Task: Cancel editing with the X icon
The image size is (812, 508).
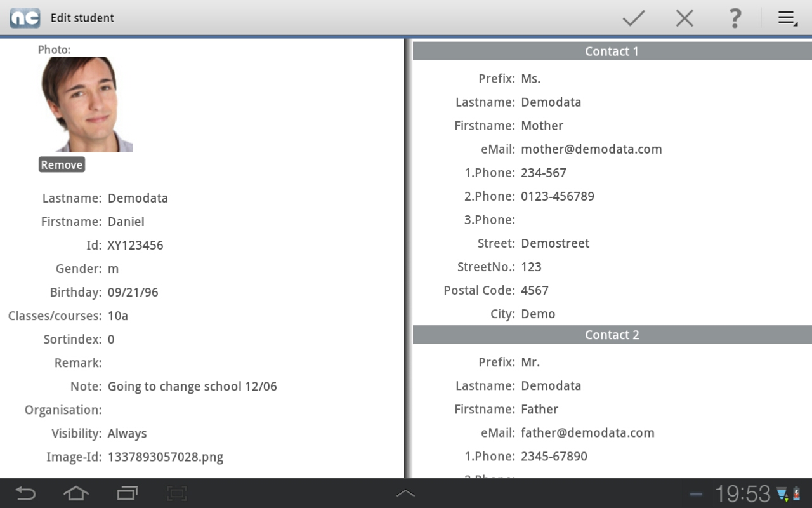Action: point(684,18)
